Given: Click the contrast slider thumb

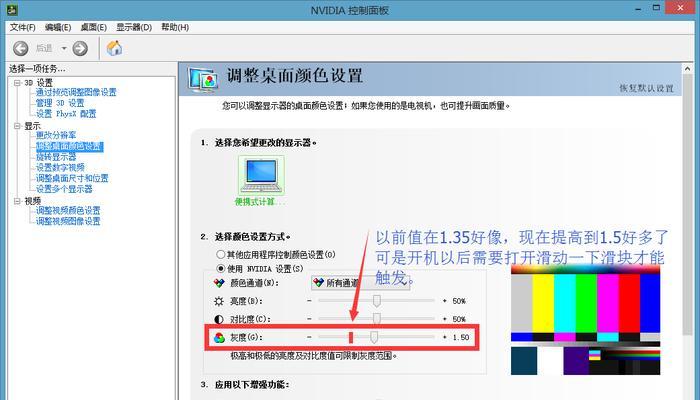Looking at the screenshot, I should [x=376, y=319].
